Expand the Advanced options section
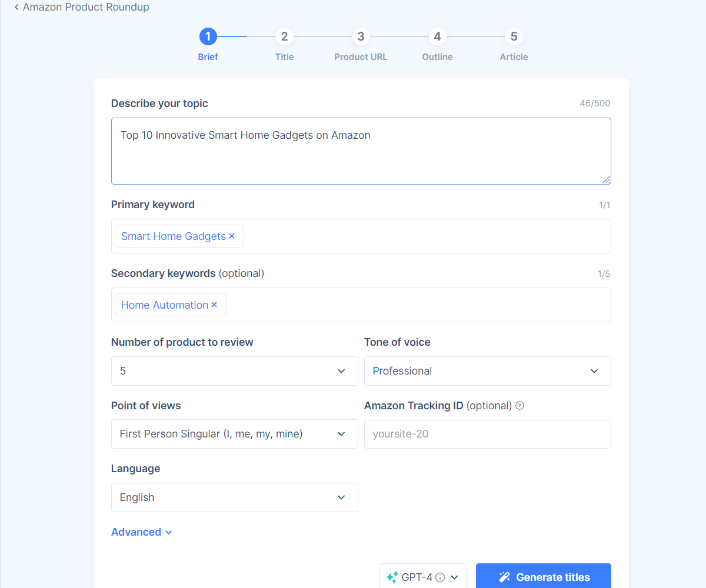This screenshot has height=588, width=706. (141, 532)
